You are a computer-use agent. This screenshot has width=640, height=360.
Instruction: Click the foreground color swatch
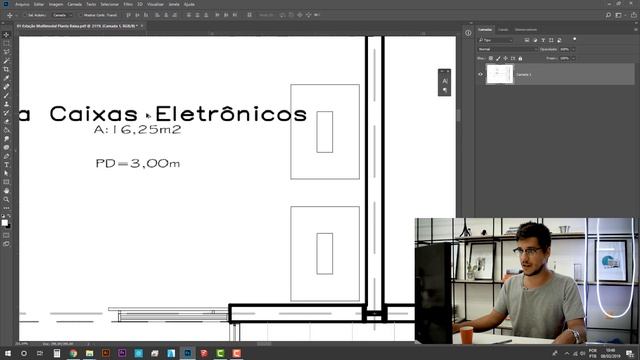click(x=4, y=223)
